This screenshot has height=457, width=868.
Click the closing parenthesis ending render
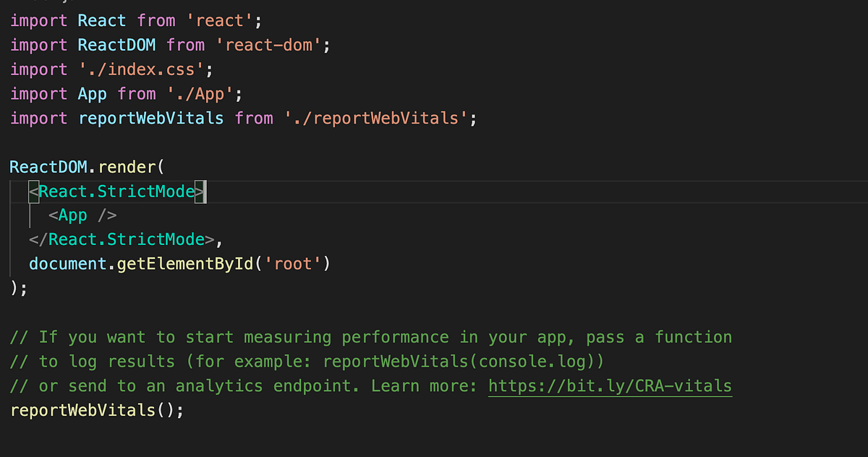(x=13, y=287)
